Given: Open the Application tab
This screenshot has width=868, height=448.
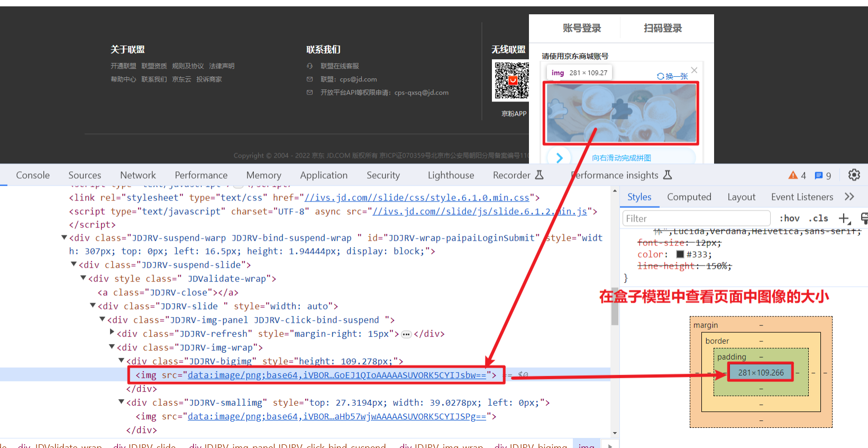Looking at the screenshot, I should pyautogui.click(x=324, y=175).
